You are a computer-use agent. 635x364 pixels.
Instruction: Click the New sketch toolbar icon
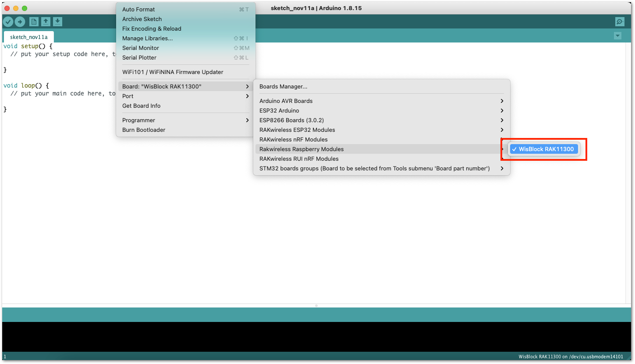click(34, 21)
